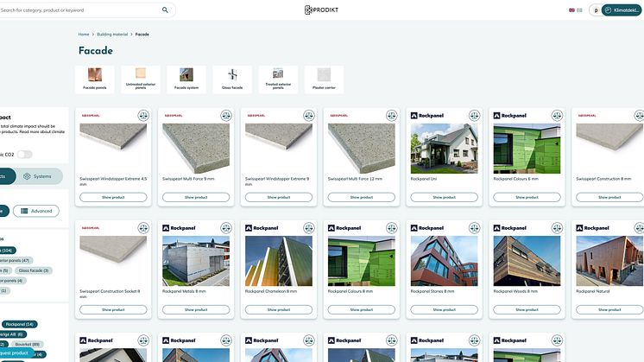Switch to Advanced view mode
The image size is (644, 362).
pos(36,211)
